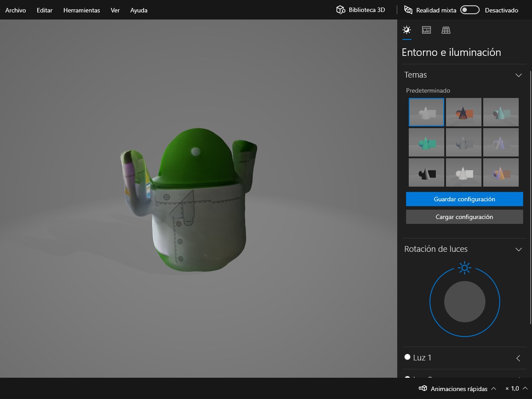Select the teal shapes theme thumbnail
532x399 pixels.
coord(426,142)
